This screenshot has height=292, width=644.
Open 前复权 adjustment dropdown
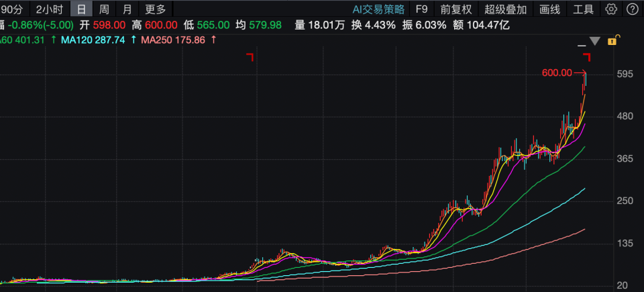(x=456, y=9)
